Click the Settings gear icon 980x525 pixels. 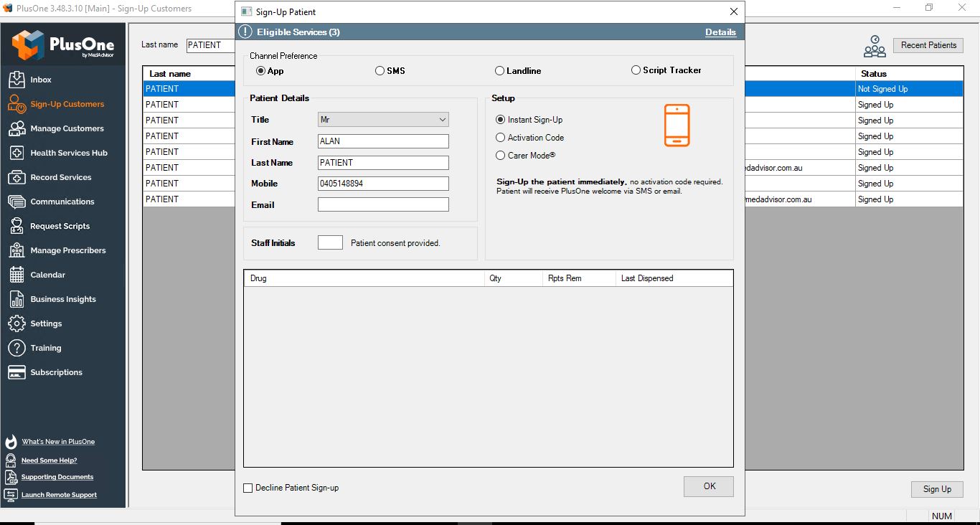[17, 323]
